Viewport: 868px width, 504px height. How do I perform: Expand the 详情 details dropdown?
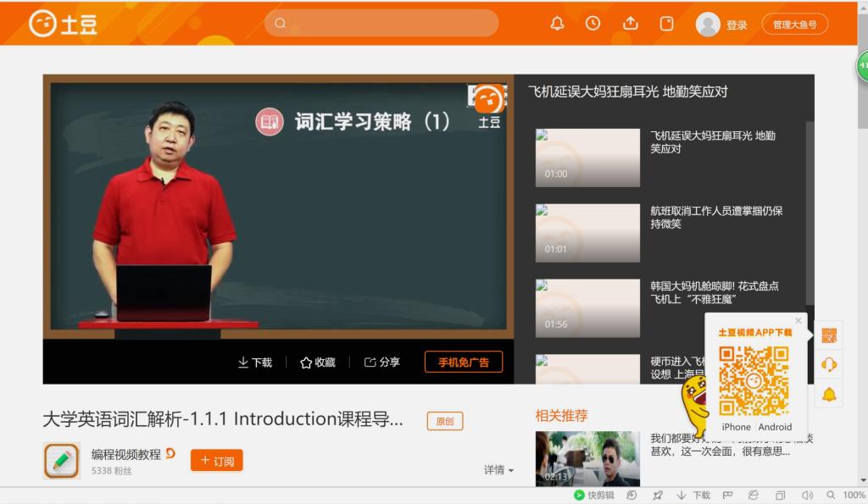[x=498, y=470]
